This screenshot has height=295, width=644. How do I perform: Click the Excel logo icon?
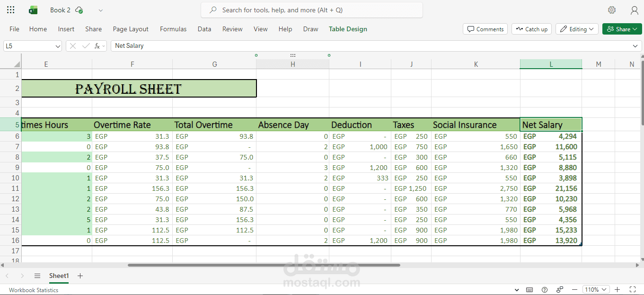(x=33, y=10)
